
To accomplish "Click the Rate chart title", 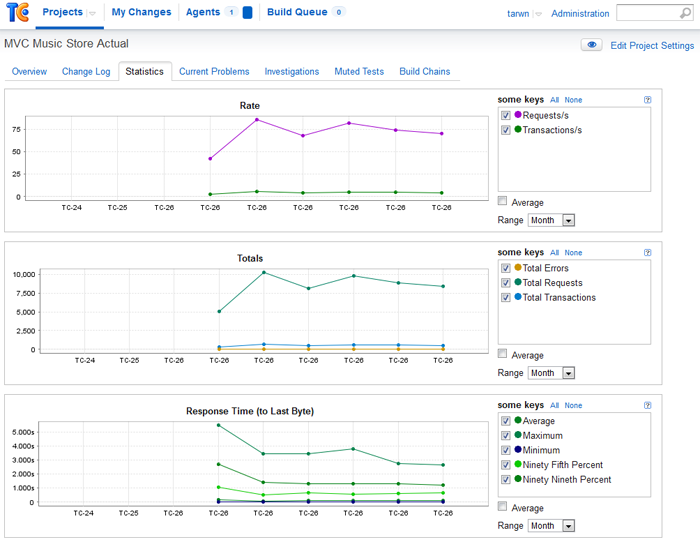I will pos(250,106).
